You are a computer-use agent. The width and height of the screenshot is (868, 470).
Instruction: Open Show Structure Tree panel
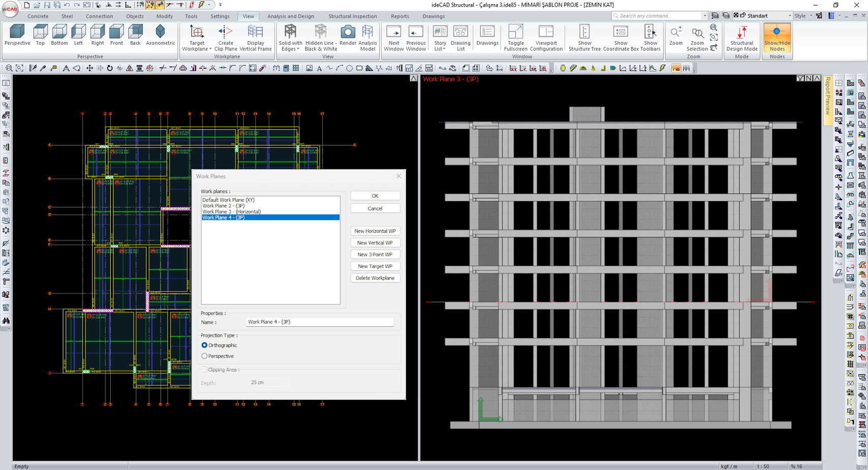584,33
